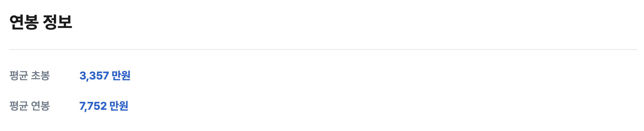This screenshot has height=131, width=644.
Task: Click the number "7,752"
Action: pyautogui.click(x=93, y=106)
